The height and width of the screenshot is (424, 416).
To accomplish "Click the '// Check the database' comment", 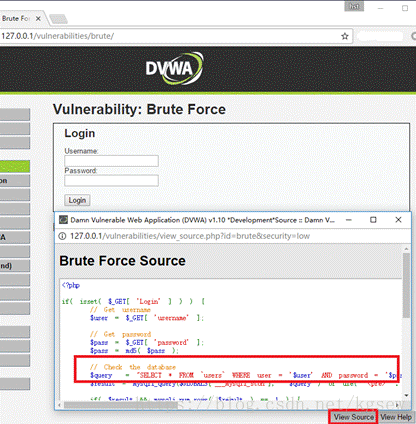I will coord(133,367).
